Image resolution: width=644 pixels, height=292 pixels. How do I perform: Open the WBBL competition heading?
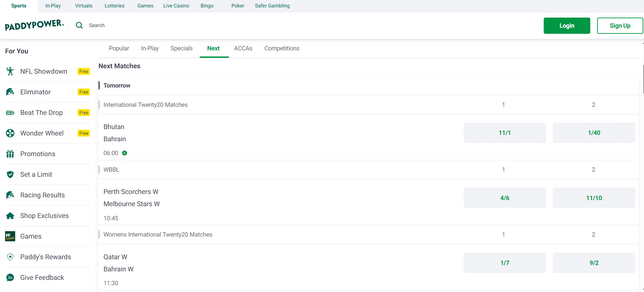click(111, 170)
